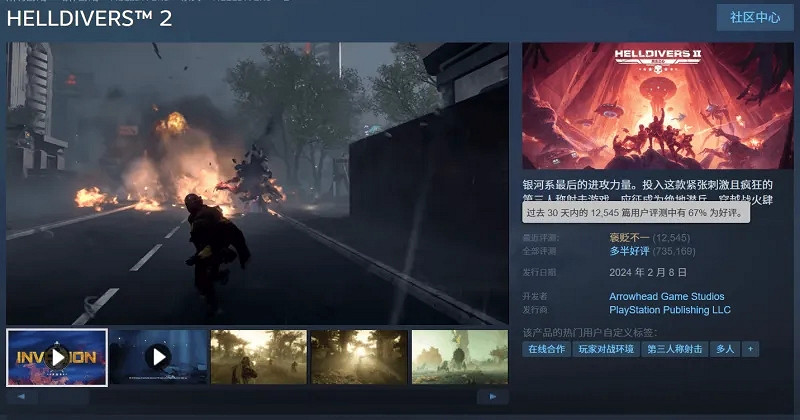Open developer Arrowhead Game Studios link
This screenshot has width=800, height=420.
(x=666, y=297)
